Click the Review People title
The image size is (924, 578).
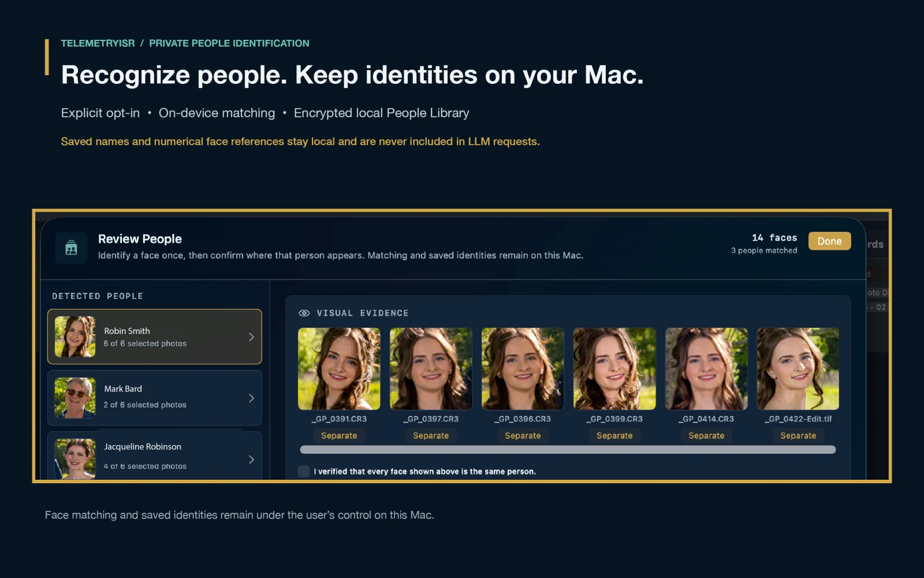pos(140,239)
